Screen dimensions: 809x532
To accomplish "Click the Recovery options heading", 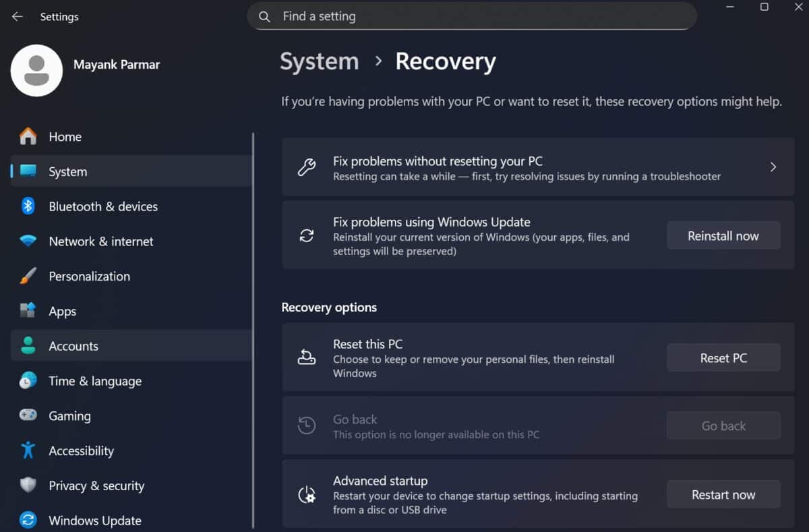I will [329, 307].
